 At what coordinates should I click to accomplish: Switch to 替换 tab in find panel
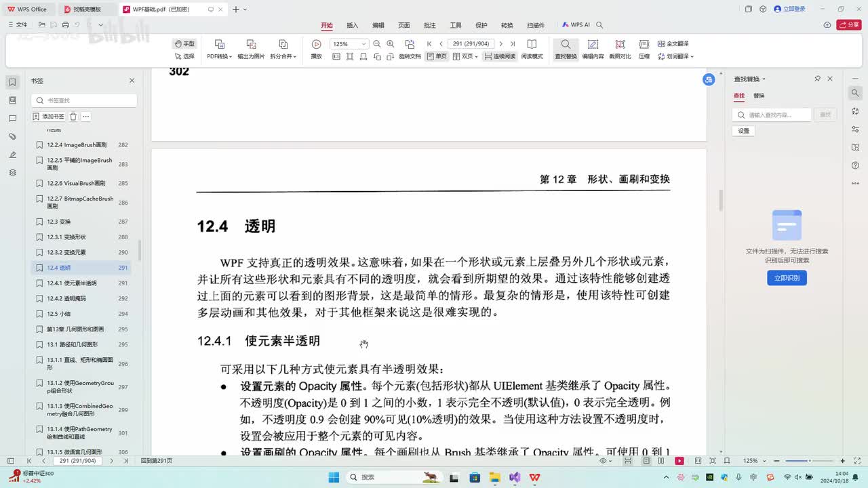[x=759, y=96]
